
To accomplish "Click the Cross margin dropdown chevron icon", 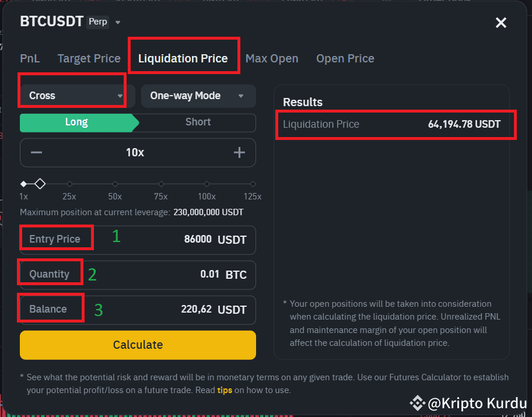I will point(120,96).
